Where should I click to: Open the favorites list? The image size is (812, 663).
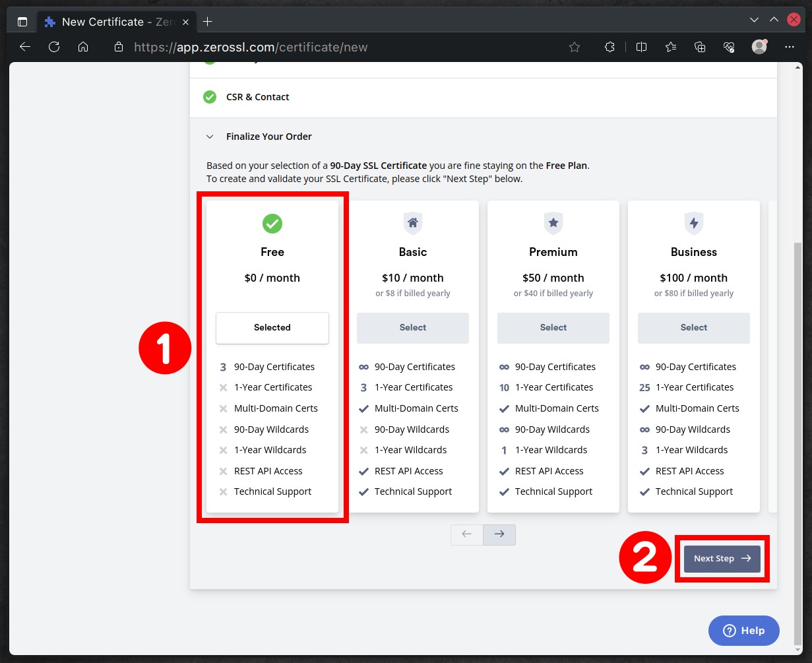[671, 47]
